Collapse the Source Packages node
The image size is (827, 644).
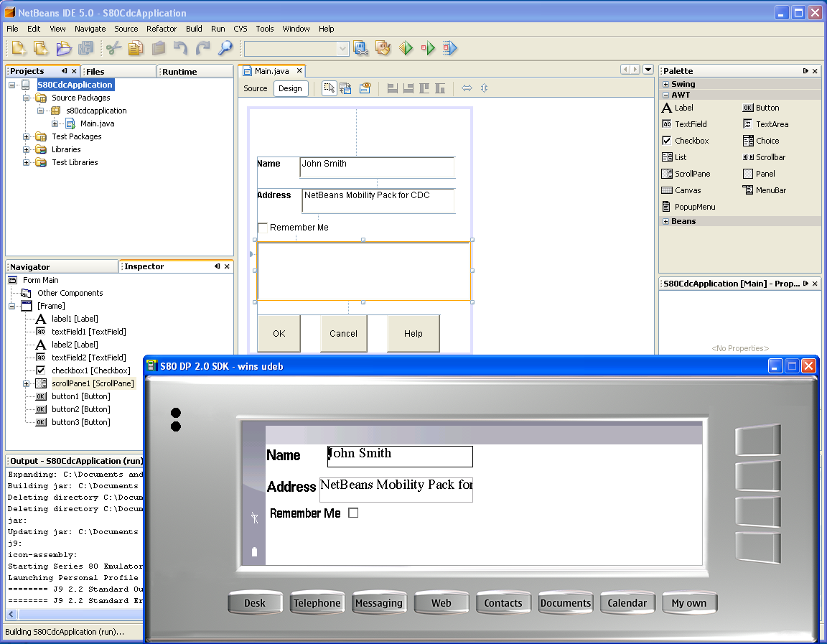tap(26, 98)
